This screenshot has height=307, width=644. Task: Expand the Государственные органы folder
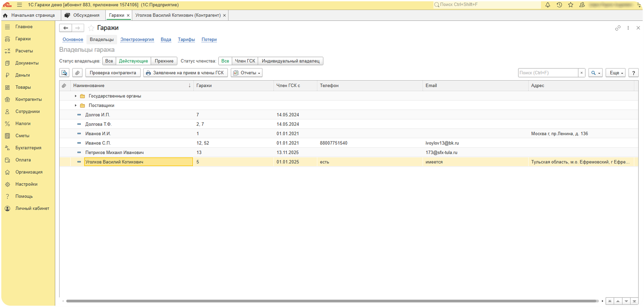[x=76, y=96]
